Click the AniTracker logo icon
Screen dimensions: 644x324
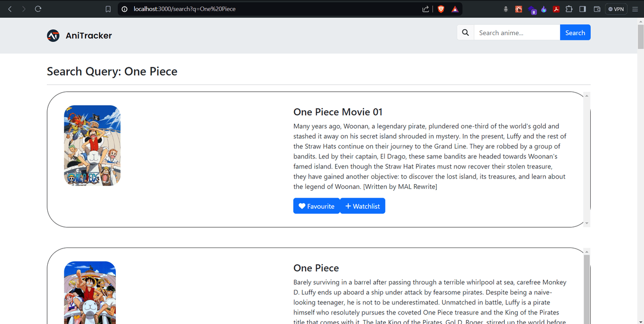coord(53,36)
